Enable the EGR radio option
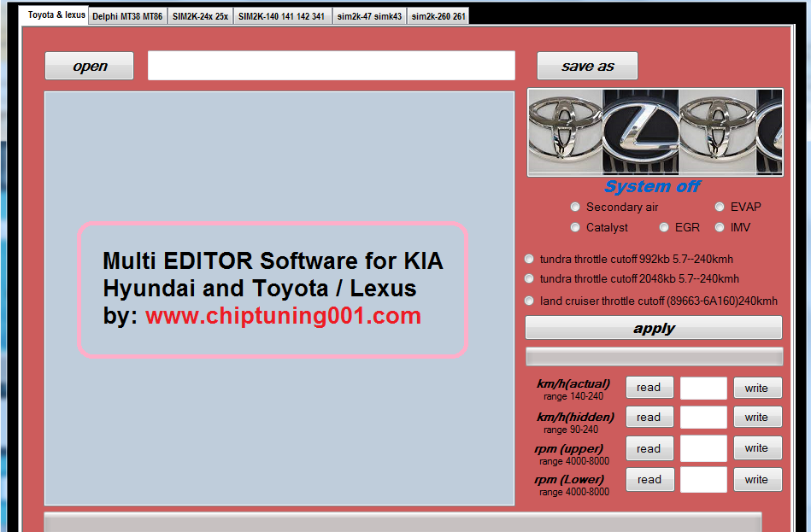811x532 pixels. pos(664,228)
